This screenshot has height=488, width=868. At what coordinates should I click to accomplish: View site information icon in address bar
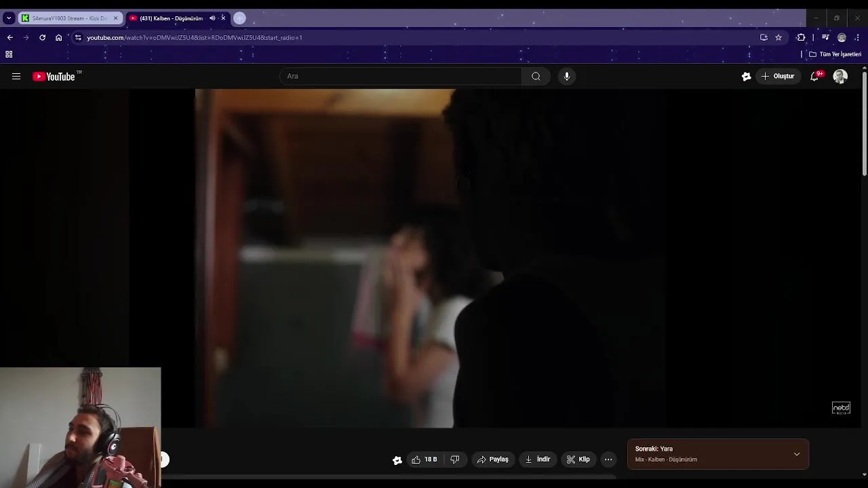coord(78,37)
